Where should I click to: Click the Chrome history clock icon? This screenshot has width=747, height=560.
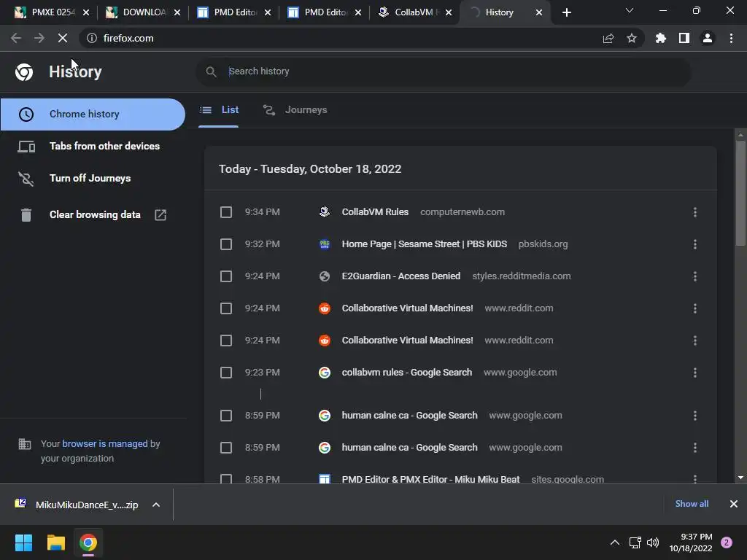[x=26, y=114]
